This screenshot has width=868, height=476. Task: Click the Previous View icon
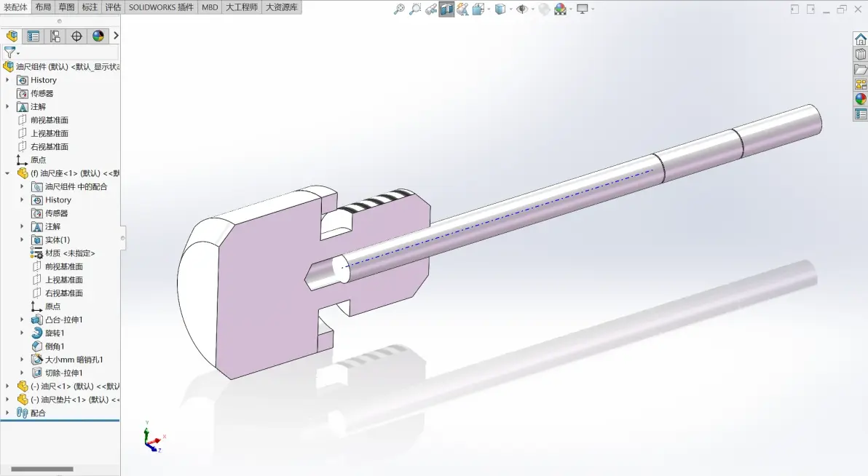click(x=430, y=9)
